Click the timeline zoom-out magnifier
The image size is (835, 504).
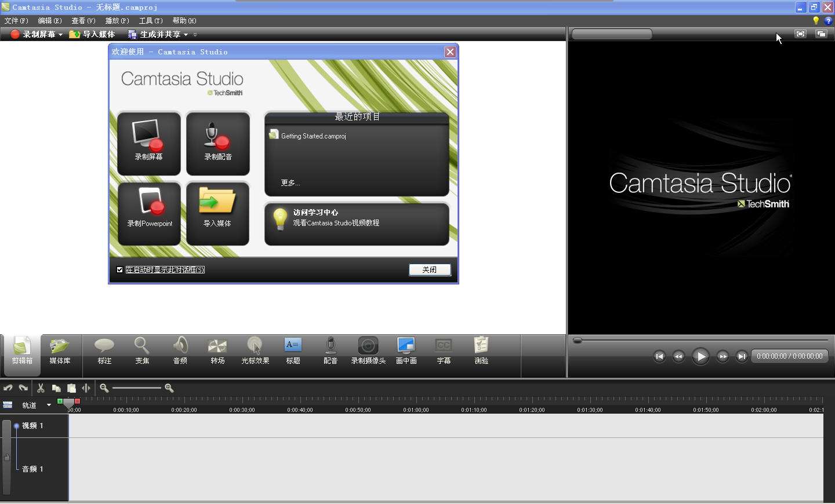pyautogui.click(x=104, y=388)
